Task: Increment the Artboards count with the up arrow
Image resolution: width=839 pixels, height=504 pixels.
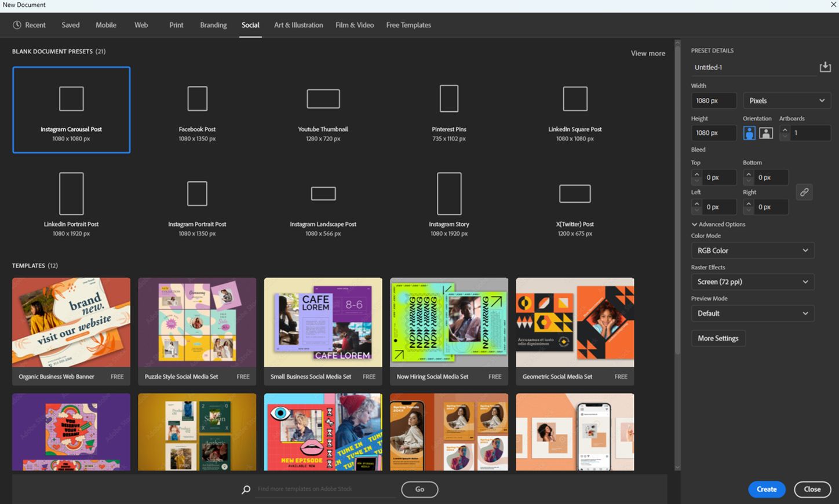Action: coord(785,130)
